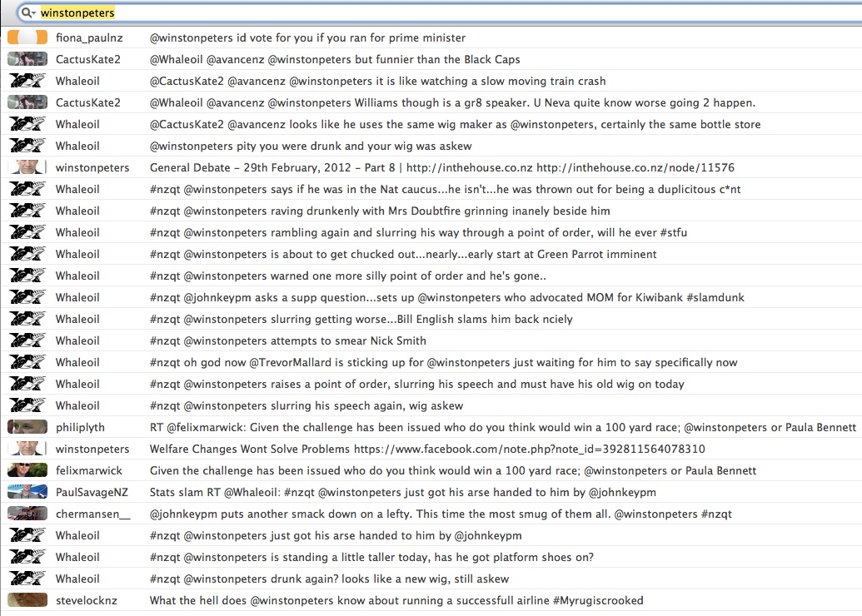Click Whaleoil avatar beside same wig maker tweet
This screenshot has height=616, width=862.
[27, 124]
